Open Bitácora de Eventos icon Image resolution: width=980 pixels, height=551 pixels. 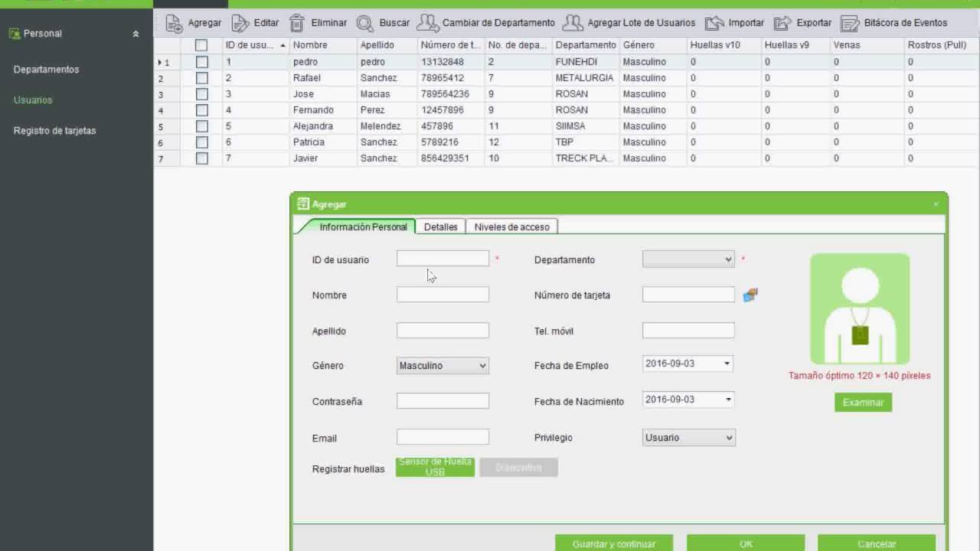pyautogui.click(x=849, y=23)
